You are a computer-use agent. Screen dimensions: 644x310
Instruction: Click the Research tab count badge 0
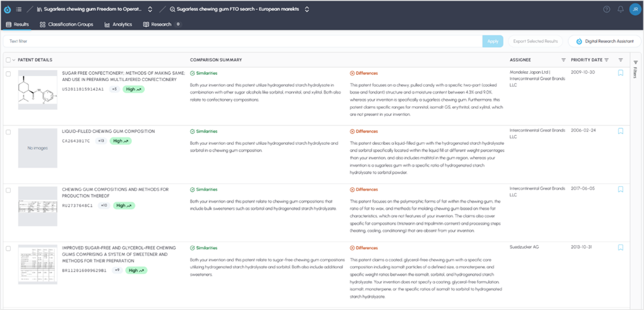pyautogui.click(x=178, y=24)
